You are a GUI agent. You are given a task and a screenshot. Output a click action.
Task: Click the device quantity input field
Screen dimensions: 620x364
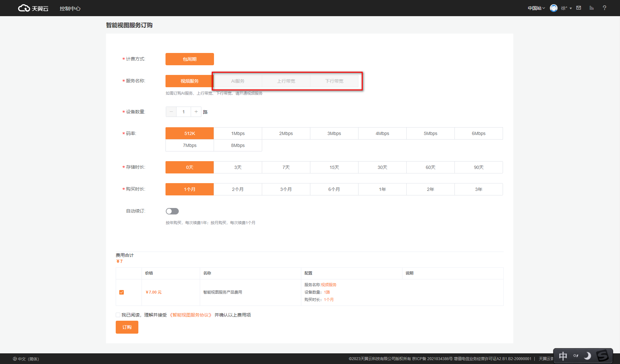184,112
